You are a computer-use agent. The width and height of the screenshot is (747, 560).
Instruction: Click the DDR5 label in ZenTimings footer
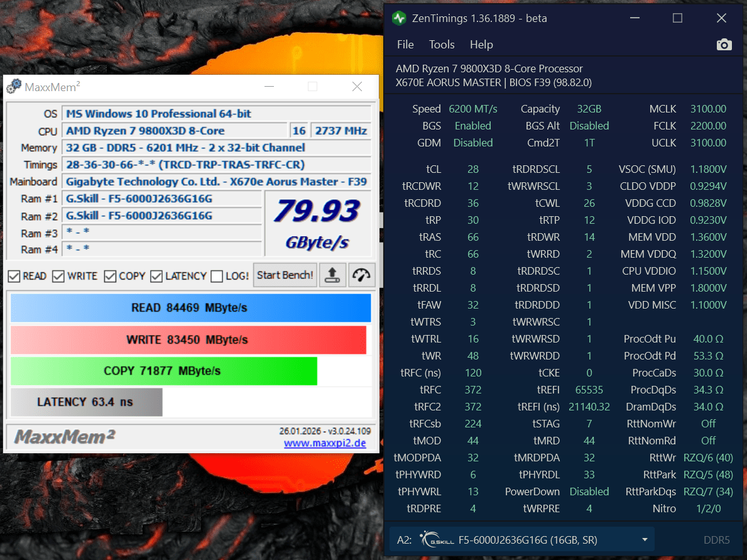point(716,539)
